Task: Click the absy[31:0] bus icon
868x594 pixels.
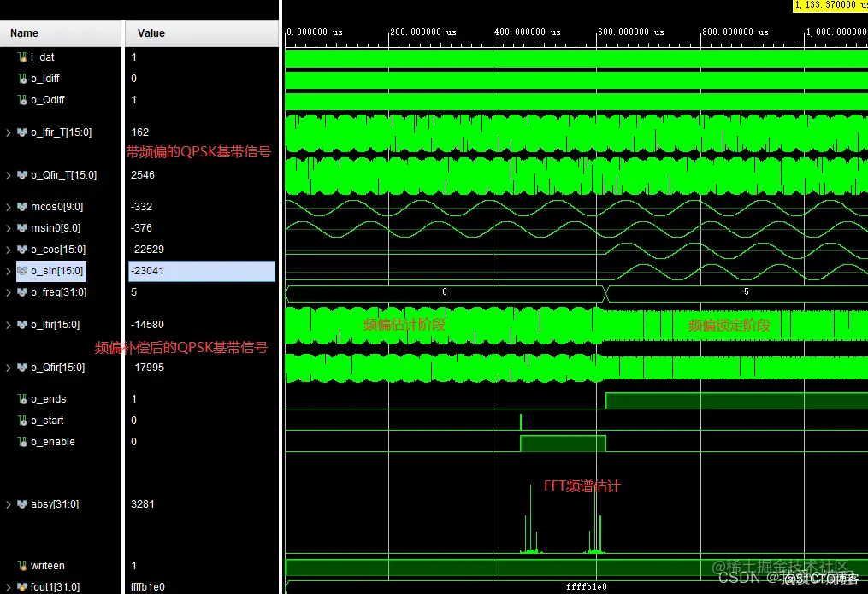Action: coord(22,504)
